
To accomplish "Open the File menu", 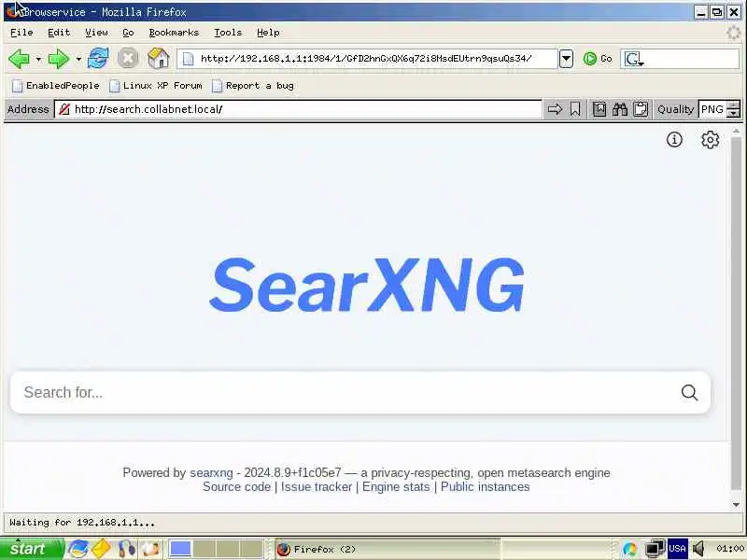I will (x=21, y=33).
